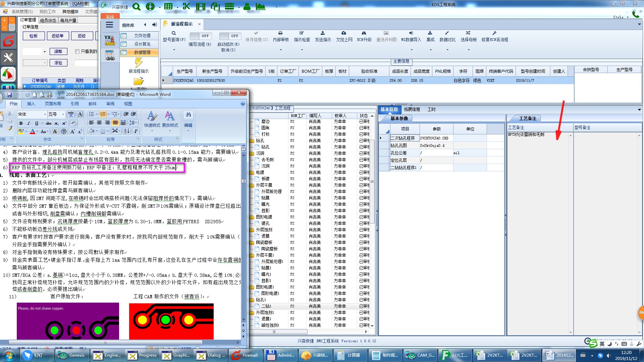Open the 页面布局 ribbon tab in Word
This screenshot has width=644, height=362.
pos(53,104)
